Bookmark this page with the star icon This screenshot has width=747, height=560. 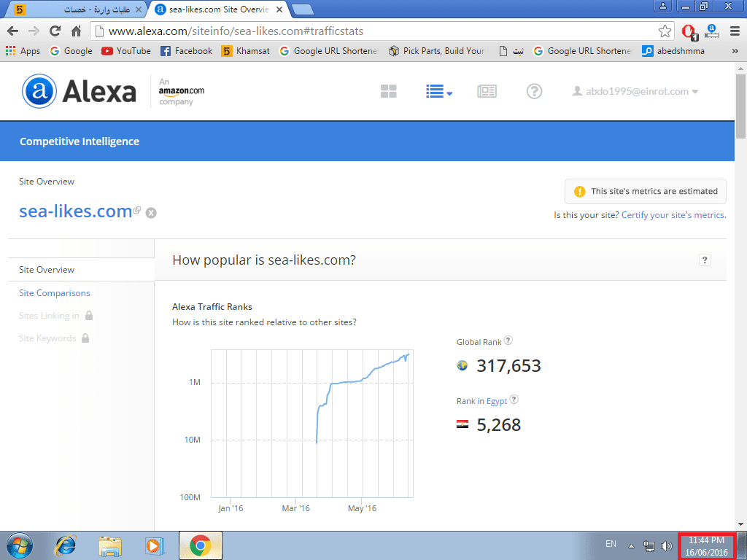point(665,31)
